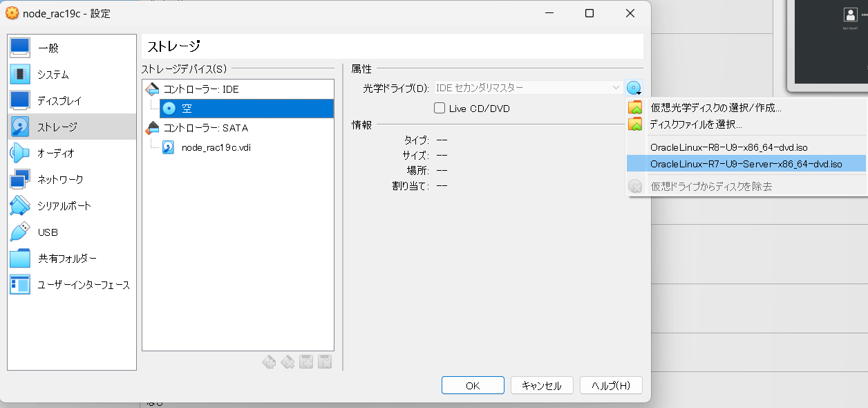
Task: Select the 空 optical drive entry
Action: point(246,109)
